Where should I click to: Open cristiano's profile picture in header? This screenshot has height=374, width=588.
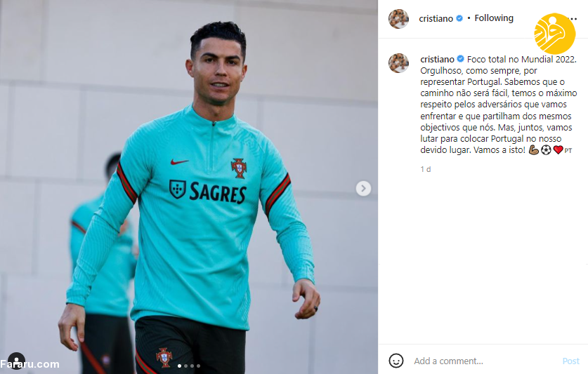[x=398, y=19]
